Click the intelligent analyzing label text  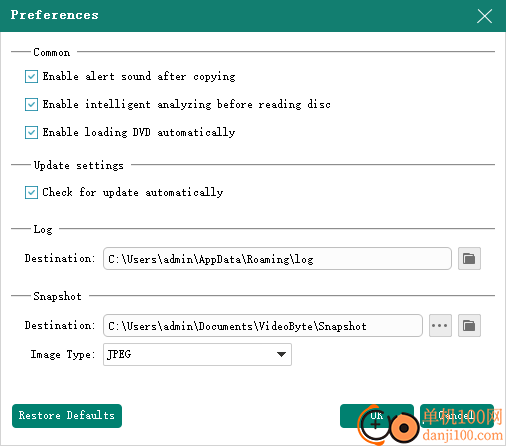click(187, 104)
